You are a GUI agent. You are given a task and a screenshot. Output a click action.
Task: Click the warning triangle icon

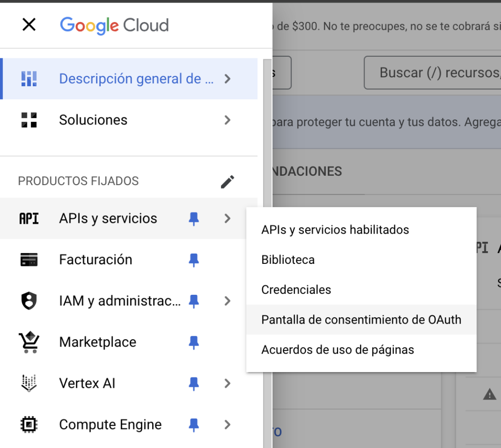click(x=489, y=393)
